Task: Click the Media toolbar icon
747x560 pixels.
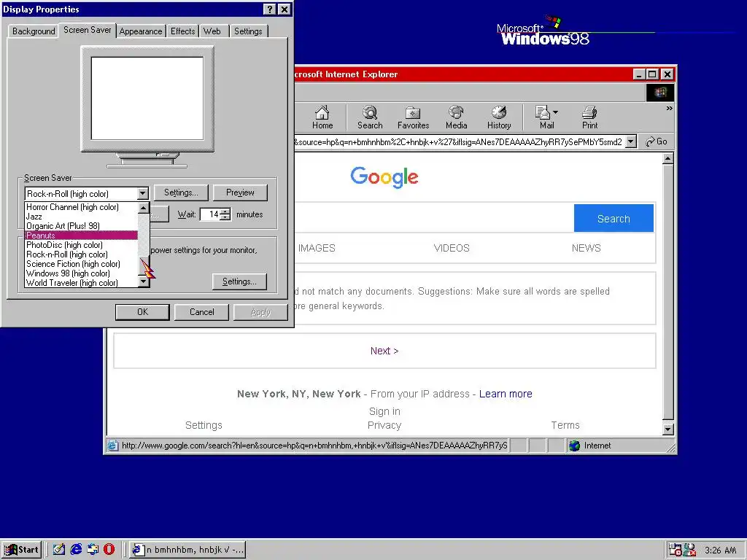Action: click(x=456, y=117)
